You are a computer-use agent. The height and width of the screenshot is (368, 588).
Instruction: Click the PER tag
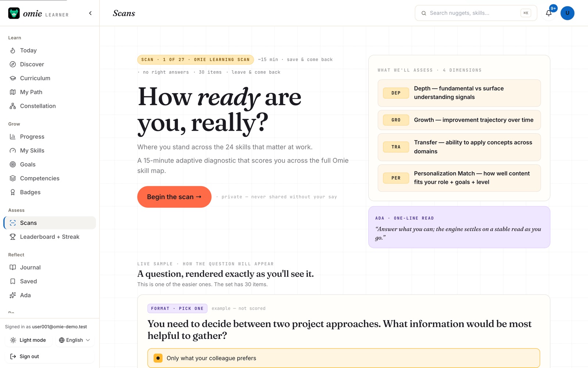tap(396, 178)
